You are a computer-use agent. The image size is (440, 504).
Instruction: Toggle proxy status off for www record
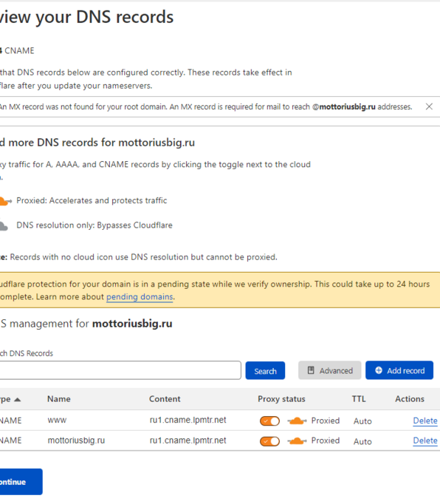pyautogui.click(x=269, y=420)
